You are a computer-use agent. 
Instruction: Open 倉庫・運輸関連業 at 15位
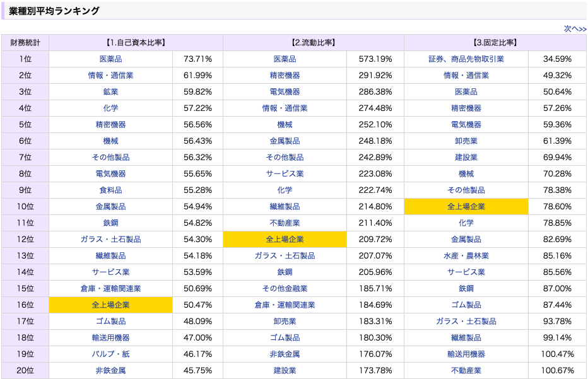click(110, 288)
